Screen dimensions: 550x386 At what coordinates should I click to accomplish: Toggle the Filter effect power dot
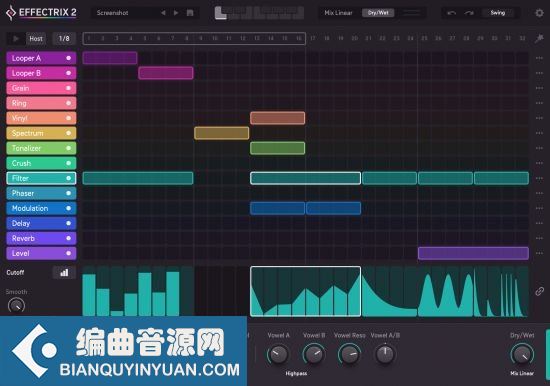[69, 178]
